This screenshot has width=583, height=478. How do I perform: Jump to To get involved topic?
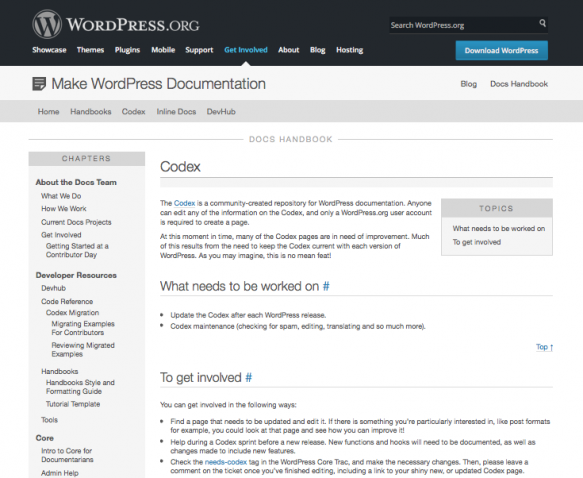pyautogui.click(x=477, y=242)
